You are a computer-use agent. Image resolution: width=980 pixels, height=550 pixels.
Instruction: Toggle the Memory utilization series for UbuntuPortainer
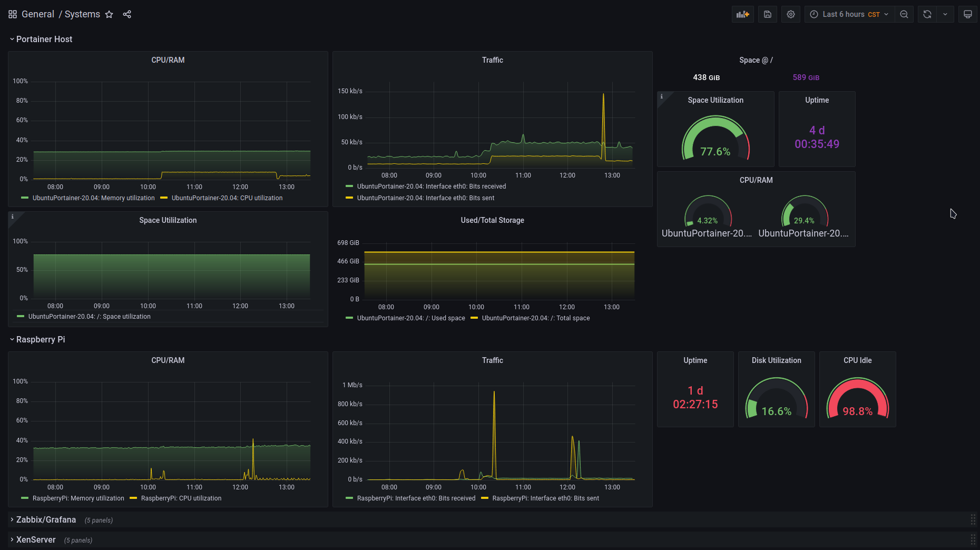point(93,198)
